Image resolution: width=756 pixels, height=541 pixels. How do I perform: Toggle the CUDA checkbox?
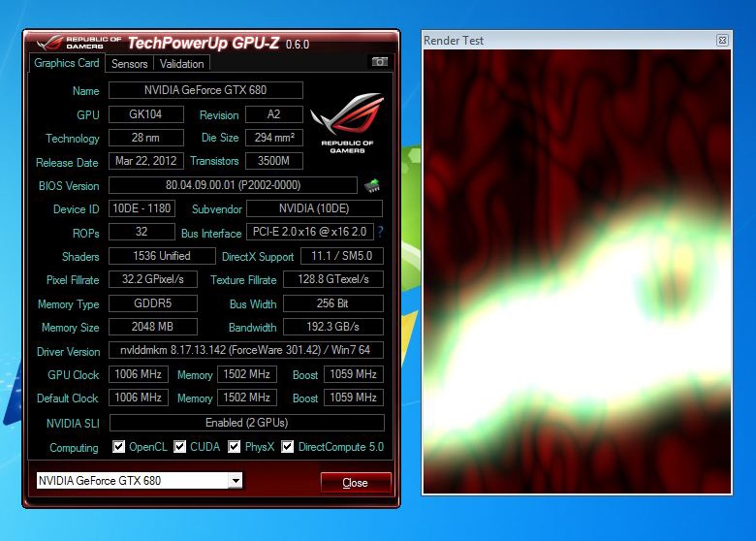(179, 447)
